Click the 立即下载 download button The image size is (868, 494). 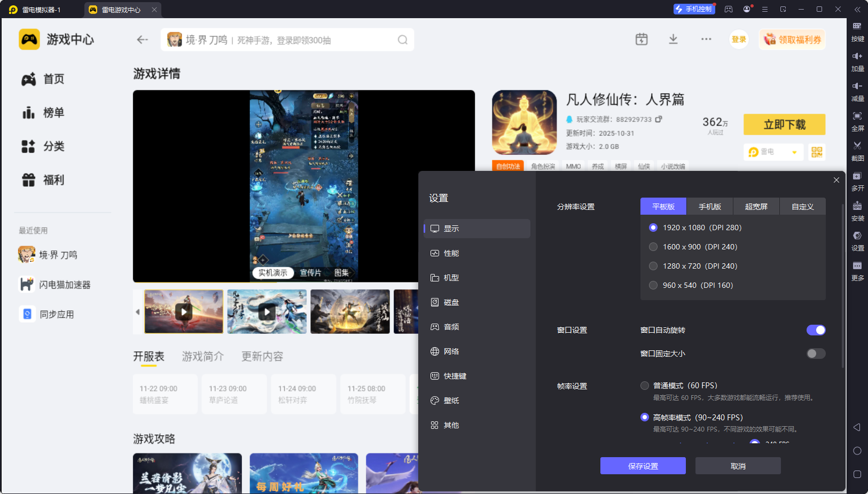coord(784,124)
